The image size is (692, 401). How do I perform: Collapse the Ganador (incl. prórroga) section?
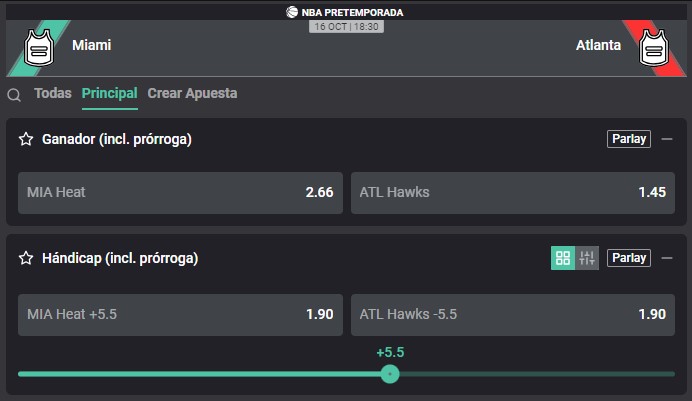click(x=667, y=139)
